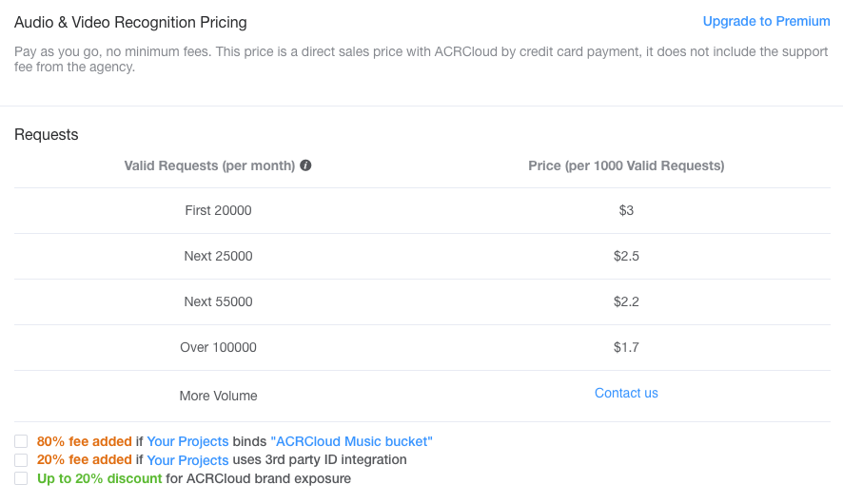843x504 pixels.
Task: Select the Next 25000 row
Action: click(422, 257)
